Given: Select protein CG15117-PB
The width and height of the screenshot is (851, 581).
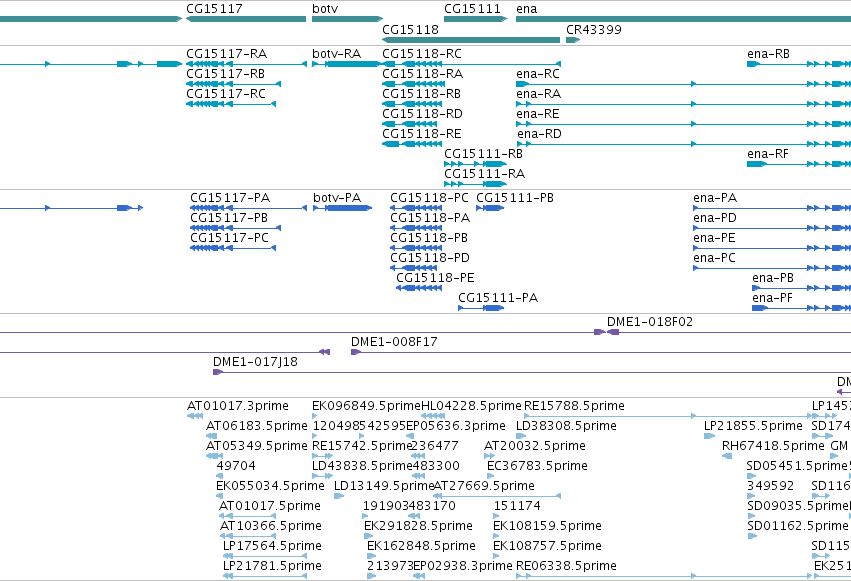Looking at the screenshot, I should (x=229, y=218).
